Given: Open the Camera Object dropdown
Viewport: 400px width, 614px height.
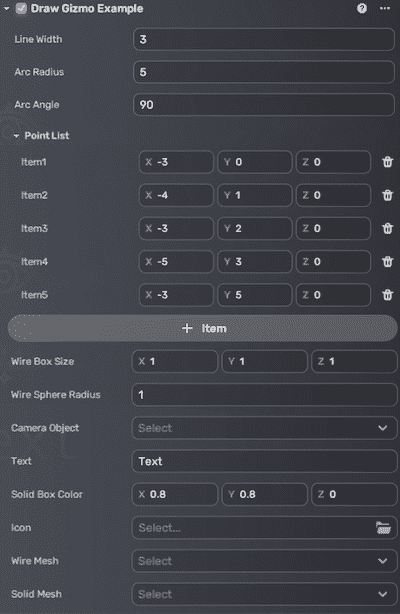Looking at the screenshot, I should (x=264, y=428).
